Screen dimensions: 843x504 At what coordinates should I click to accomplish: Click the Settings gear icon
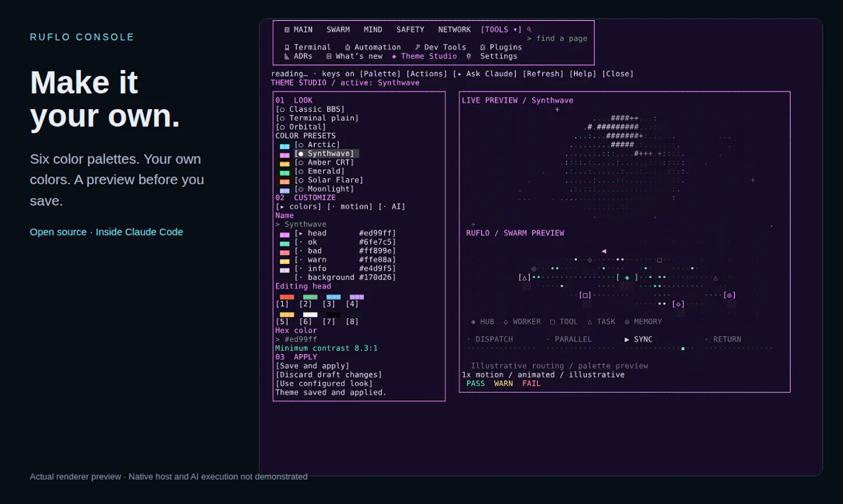468,56
